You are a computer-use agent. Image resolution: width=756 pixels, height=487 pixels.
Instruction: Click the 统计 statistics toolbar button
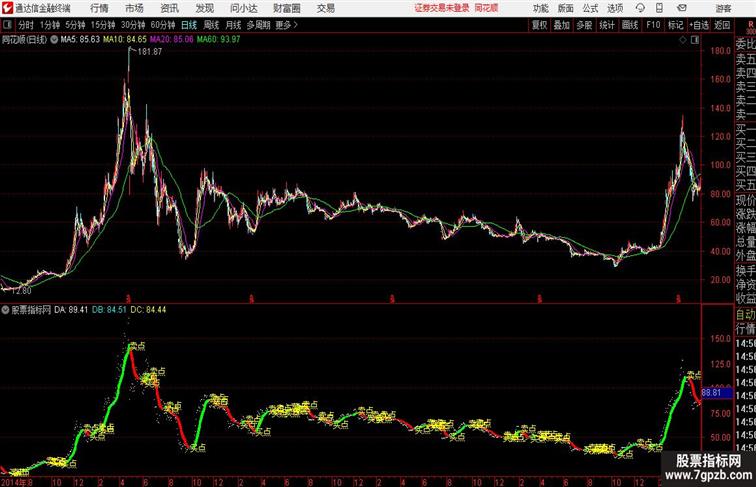click(x=607, y=25)
